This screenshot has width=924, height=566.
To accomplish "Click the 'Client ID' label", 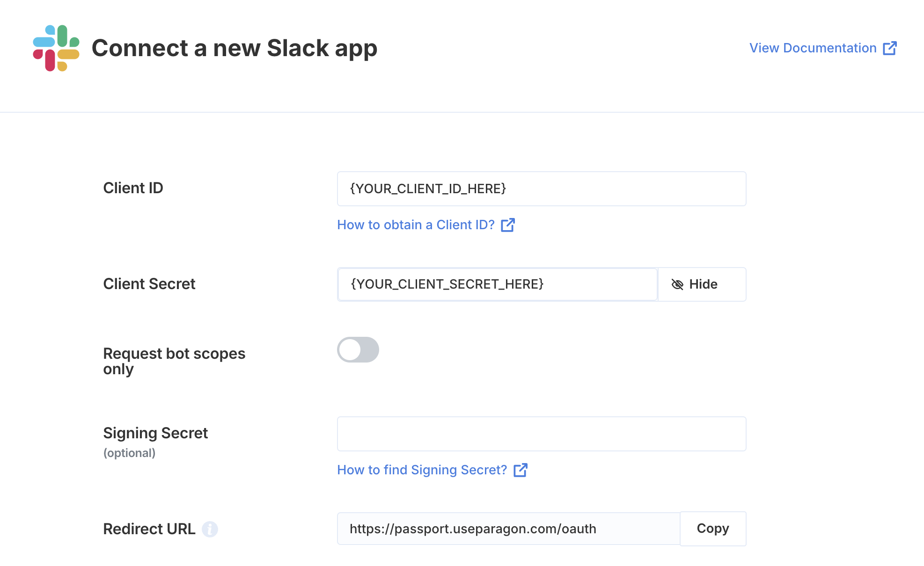I will click(133, 188).
